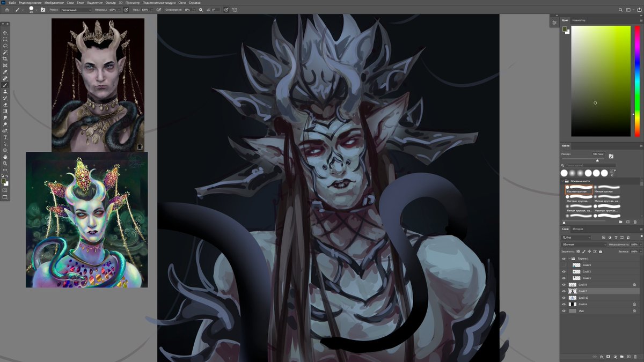Open the layer filter type dropdown
This screenshot has width=644, height=362.
[x=576, y=237]
